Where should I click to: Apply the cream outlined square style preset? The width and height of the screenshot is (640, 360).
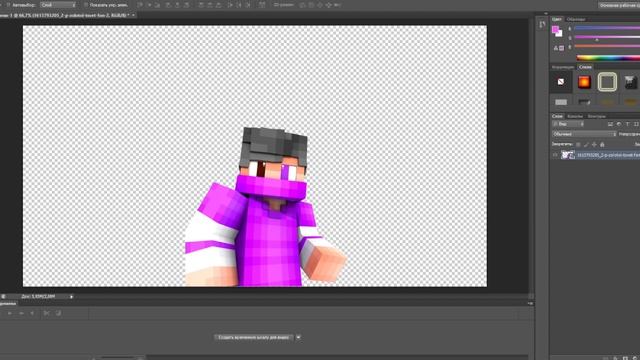[607, 82]
